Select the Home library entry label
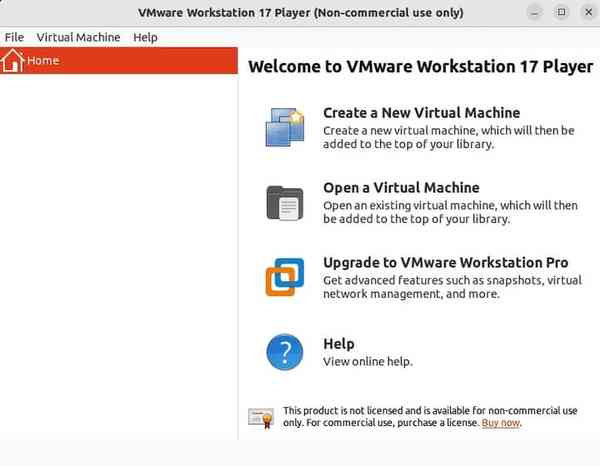 [x=43, y=60]
